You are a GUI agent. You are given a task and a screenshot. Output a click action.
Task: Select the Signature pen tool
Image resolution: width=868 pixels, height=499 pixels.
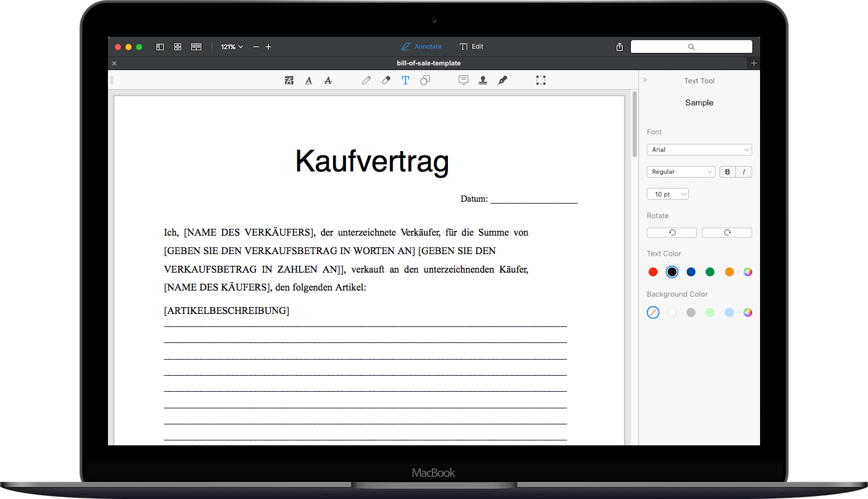503,80
